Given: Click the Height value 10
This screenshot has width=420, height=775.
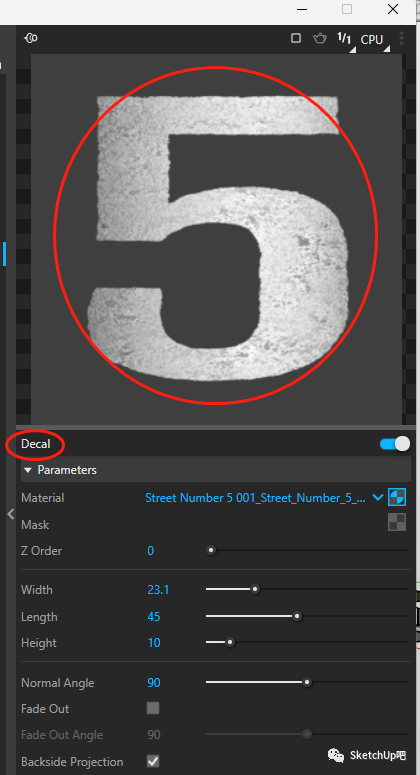Looking at the screenshot, I should 154,643.
